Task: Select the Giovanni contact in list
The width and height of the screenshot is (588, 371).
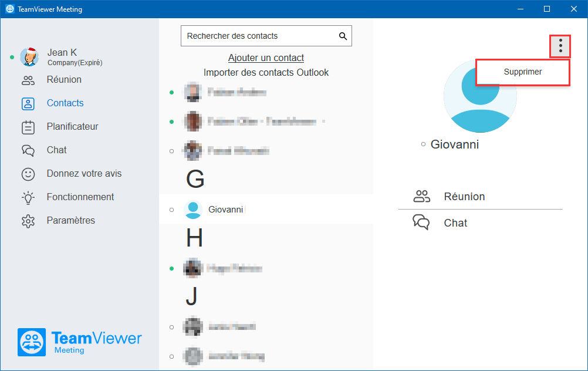Action: [x=266, y=210]
